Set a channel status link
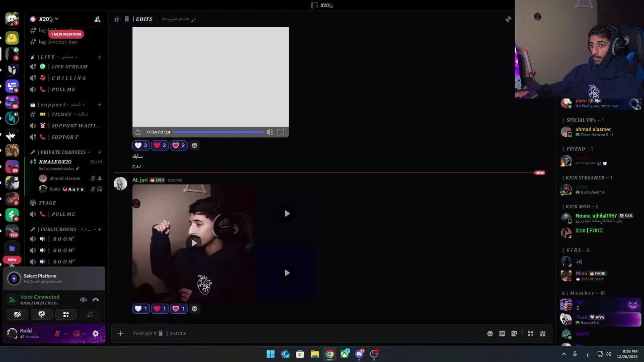The height and width of the screenshot is (362, 644). [x=59, y=168]
